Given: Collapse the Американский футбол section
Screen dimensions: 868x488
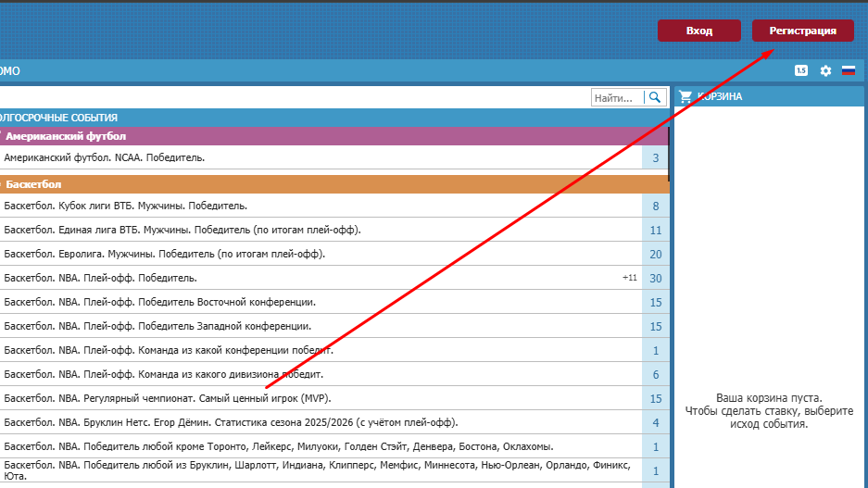Looking at the screenshot, I should point(65,136).
